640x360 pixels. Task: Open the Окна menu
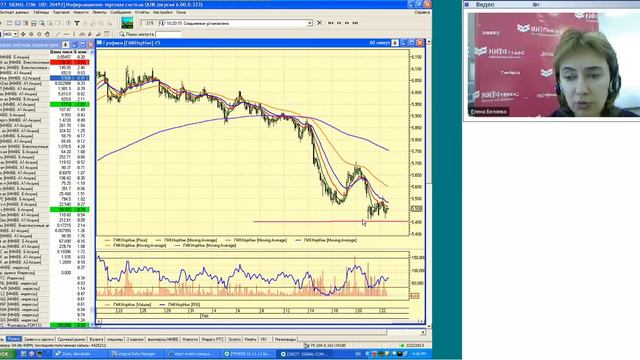click(181, 12)
